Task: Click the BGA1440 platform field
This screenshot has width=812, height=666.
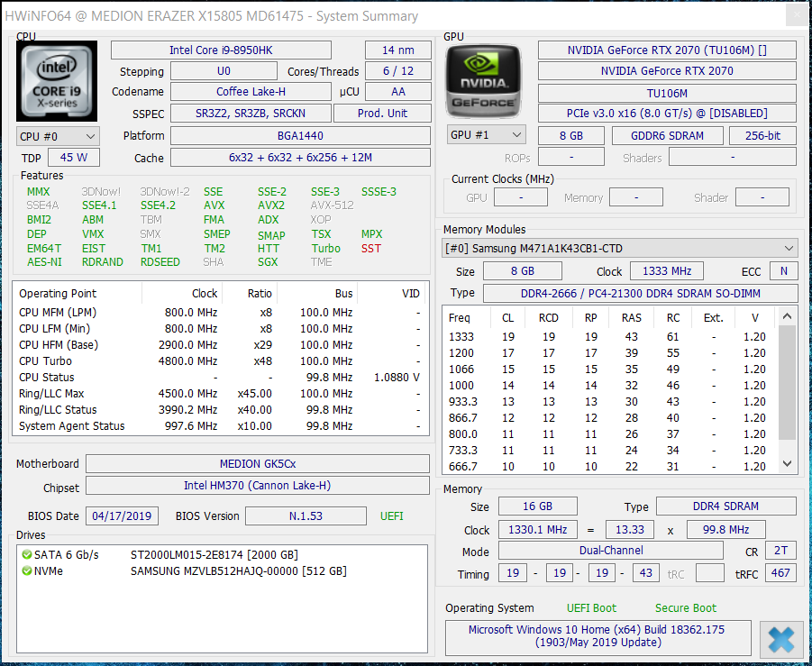Action: [x=300, y=136]
